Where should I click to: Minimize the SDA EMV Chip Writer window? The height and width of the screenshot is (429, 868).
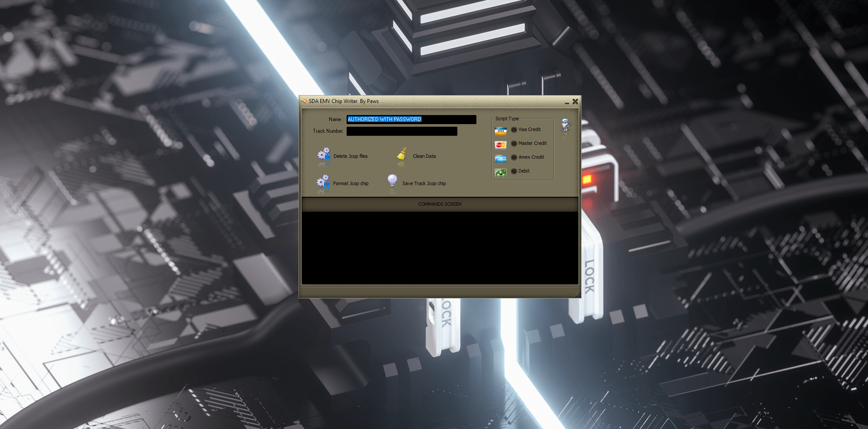pyautogui.click(x=567, y=102)
